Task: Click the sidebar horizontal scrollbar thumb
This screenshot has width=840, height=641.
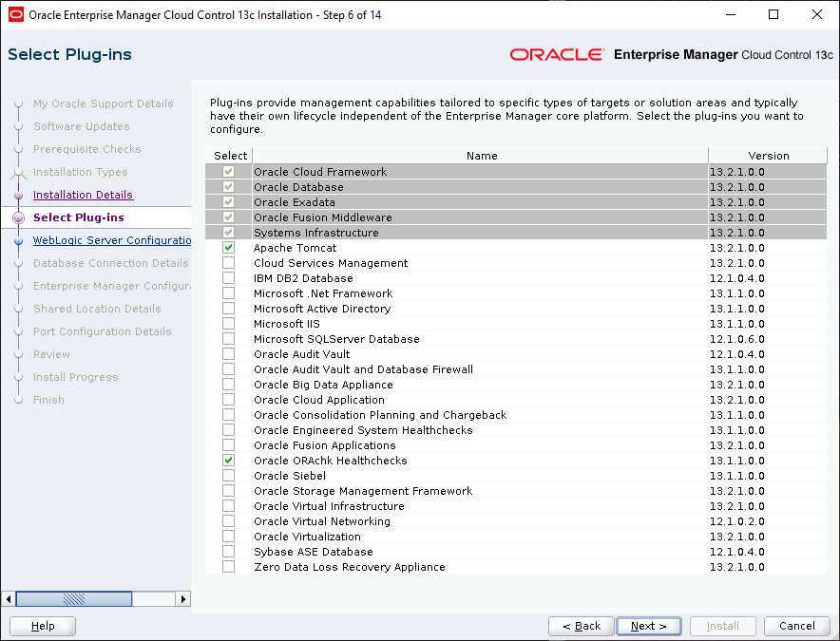Action: pyautogui.click(x=74, y=598)
